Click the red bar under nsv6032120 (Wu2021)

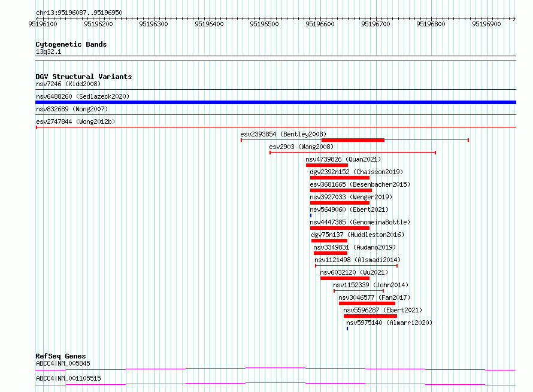point(345,278)
